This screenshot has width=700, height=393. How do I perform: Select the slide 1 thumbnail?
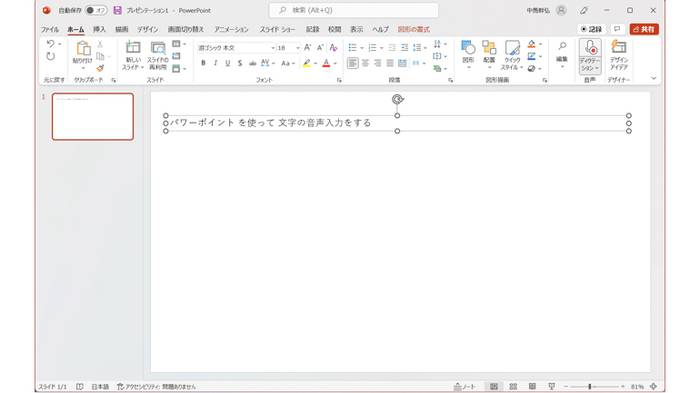[x=92, y=117]
